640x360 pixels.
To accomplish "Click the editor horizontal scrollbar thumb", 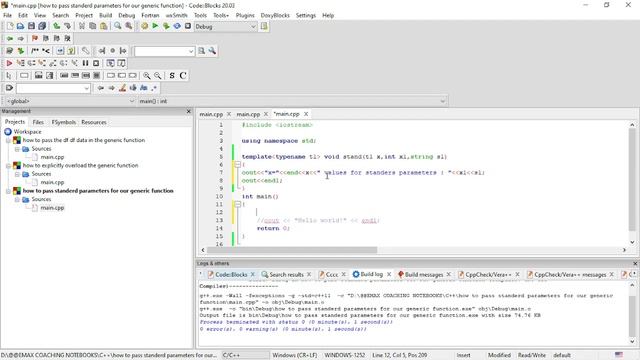I will 292,250.
